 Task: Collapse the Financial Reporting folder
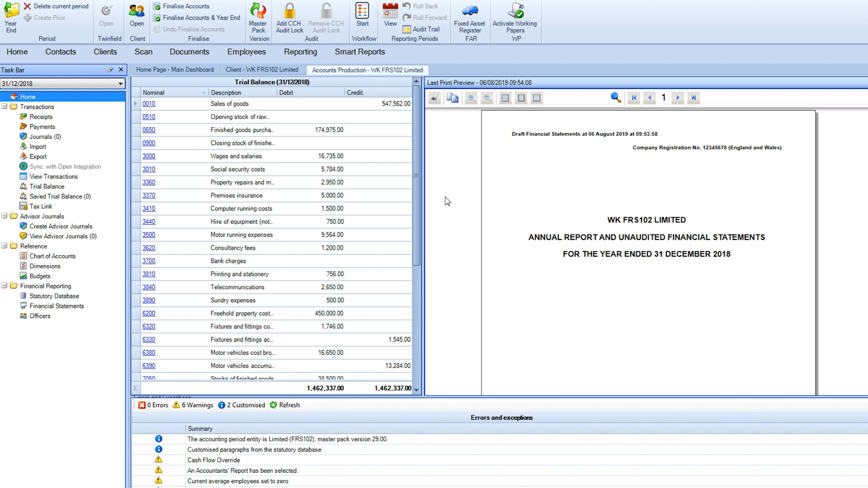[x=5, y=286]
